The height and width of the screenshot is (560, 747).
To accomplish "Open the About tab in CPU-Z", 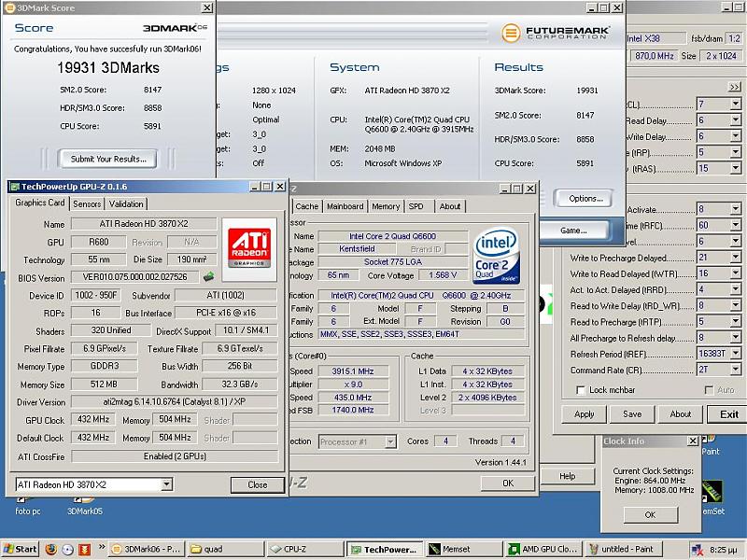I will coord(450,206).
